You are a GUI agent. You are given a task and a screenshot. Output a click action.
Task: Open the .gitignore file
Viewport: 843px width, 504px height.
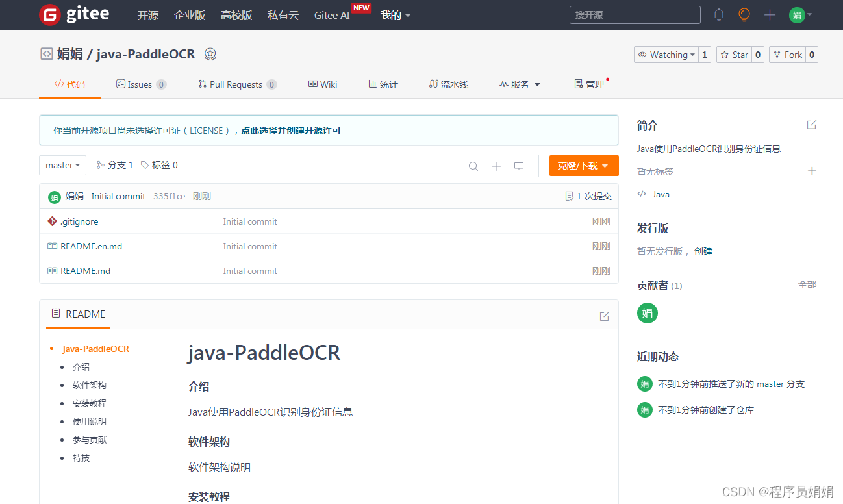pos(79,221)
